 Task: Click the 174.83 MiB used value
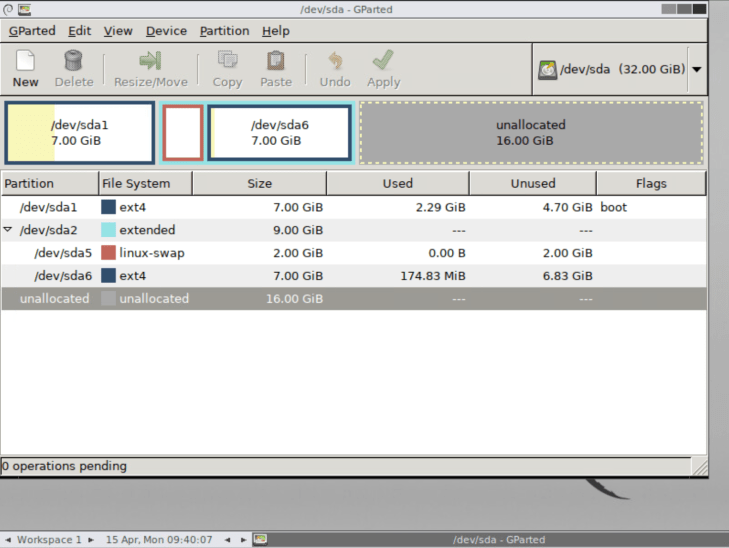pos(433,276)
